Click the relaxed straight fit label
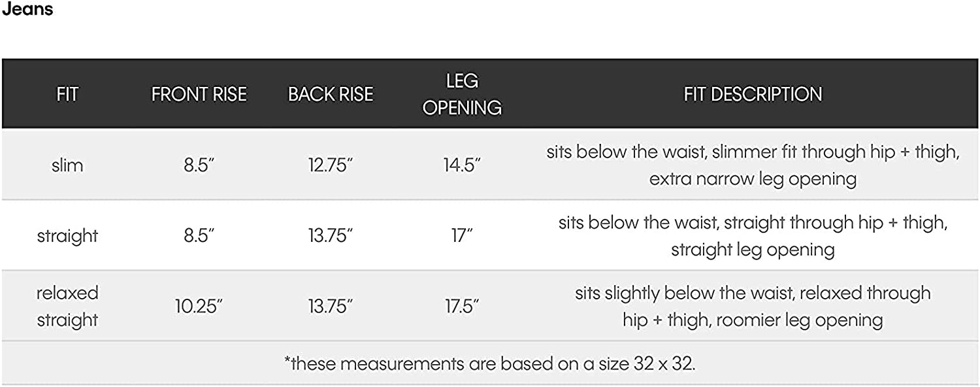Image resolution: width=980 pixels, height=387 pixels. (67, 306)
